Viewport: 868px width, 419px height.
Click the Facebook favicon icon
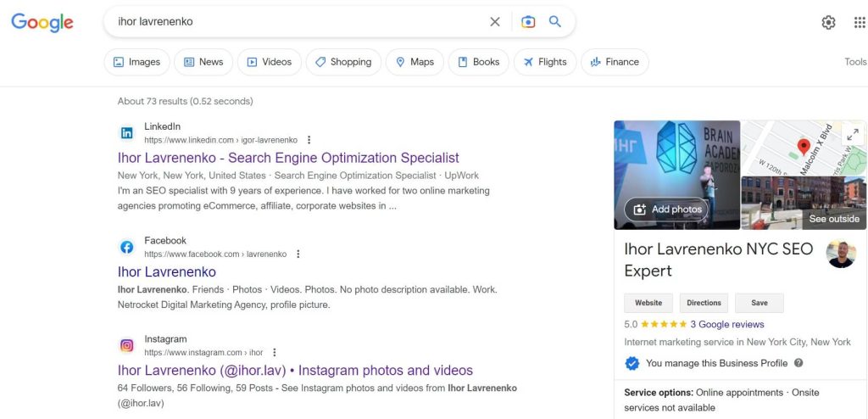pos(127,247)
